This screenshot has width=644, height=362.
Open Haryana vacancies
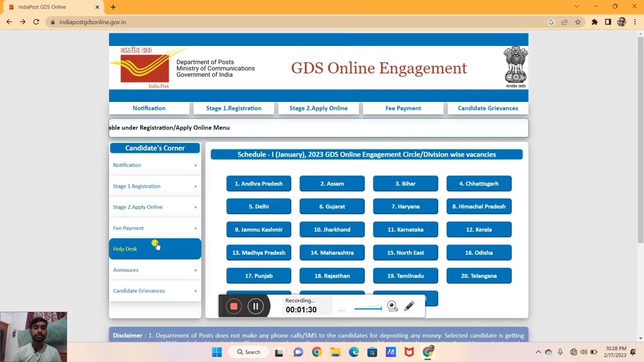(406, 207)
